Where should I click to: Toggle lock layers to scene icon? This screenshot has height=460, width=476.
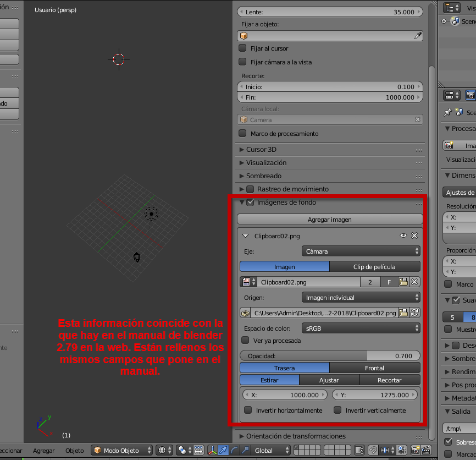pyautogui.click(x=359, y=450)
